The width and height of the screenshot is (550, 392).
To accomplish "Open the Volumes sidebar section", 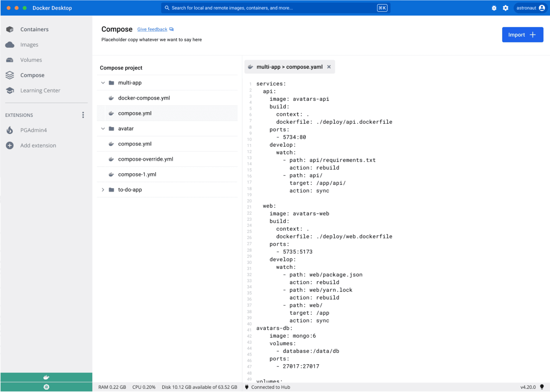I will coord(31,60).
